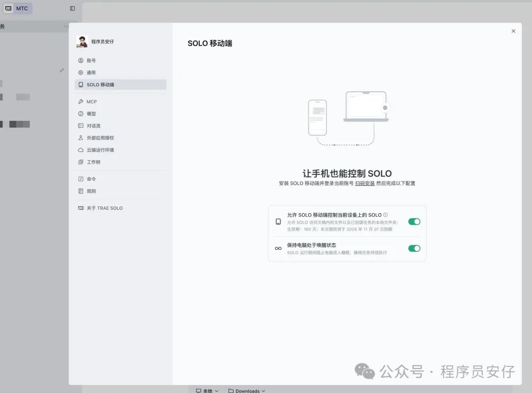Click the 扫码安装 link

coord(365,183)
